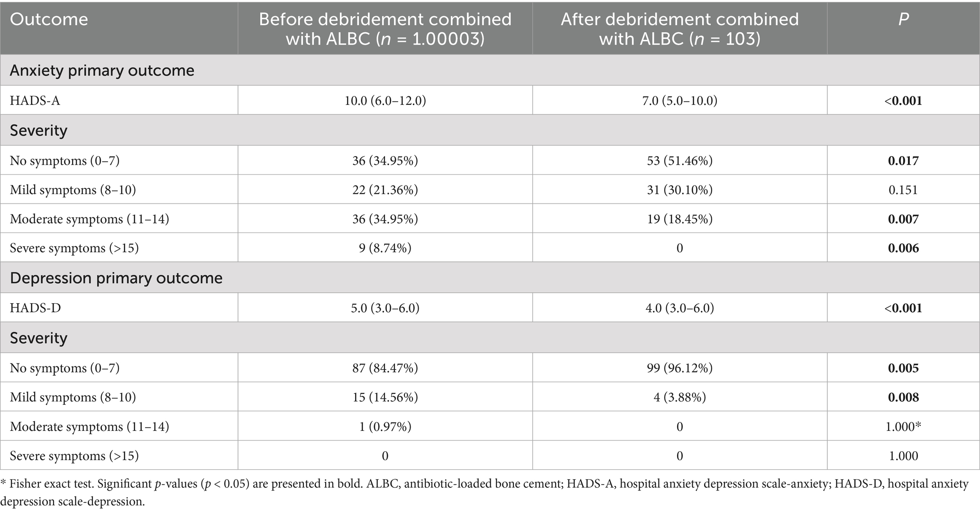Click the 53 (51.46%) cell
Image resolution: width=980 pixels, height=512 pixels.
click(x=679, y=161)
